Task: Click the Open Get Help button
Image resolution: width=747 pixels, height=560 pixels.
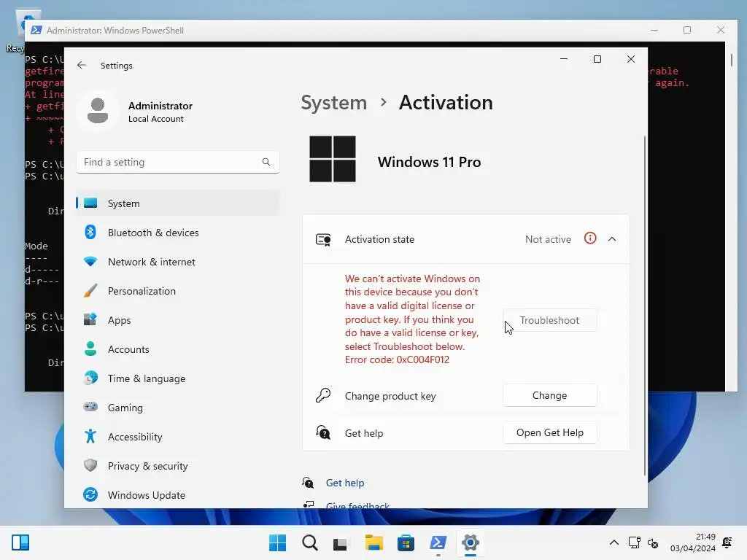Action: pyautogui.click(x=550, y=432)
